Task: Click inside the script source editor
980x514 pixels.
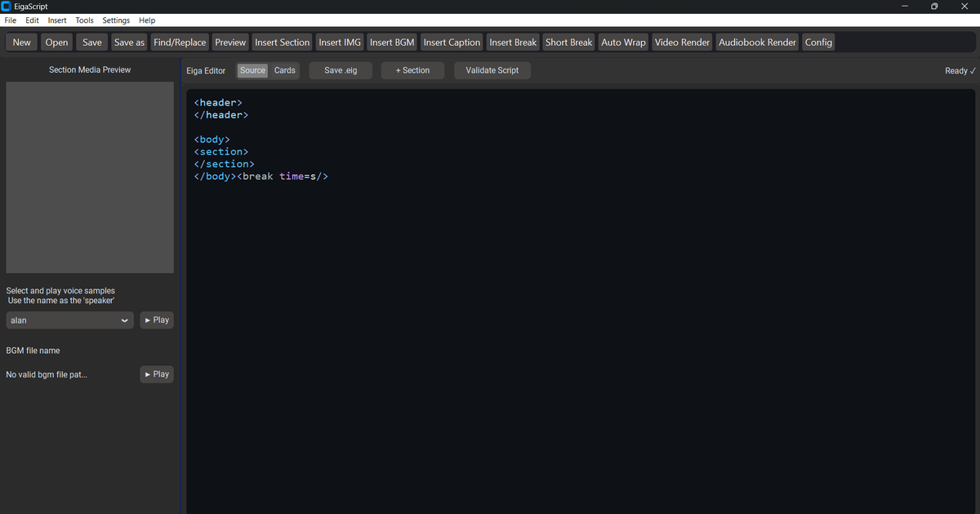Action: [x=581, y=302]
